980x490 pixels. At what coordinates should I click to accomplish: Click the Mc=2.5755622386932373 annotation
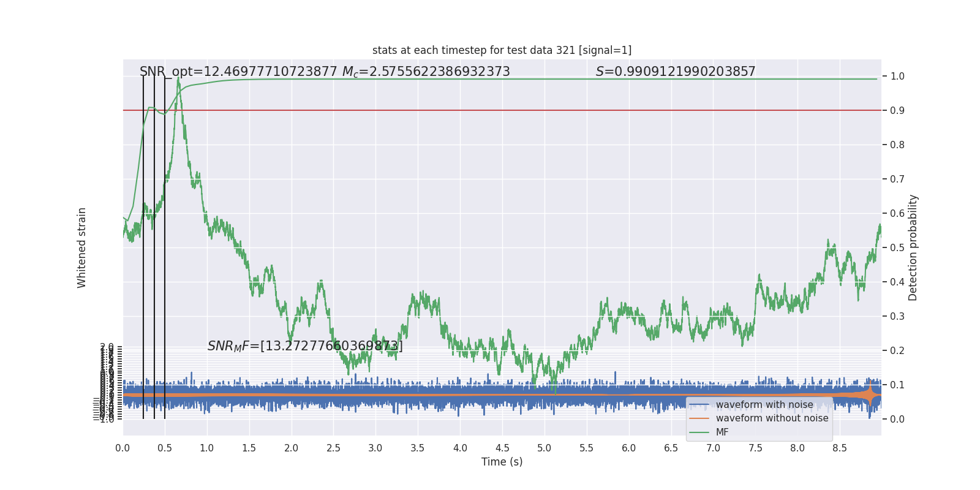[426, 72]
